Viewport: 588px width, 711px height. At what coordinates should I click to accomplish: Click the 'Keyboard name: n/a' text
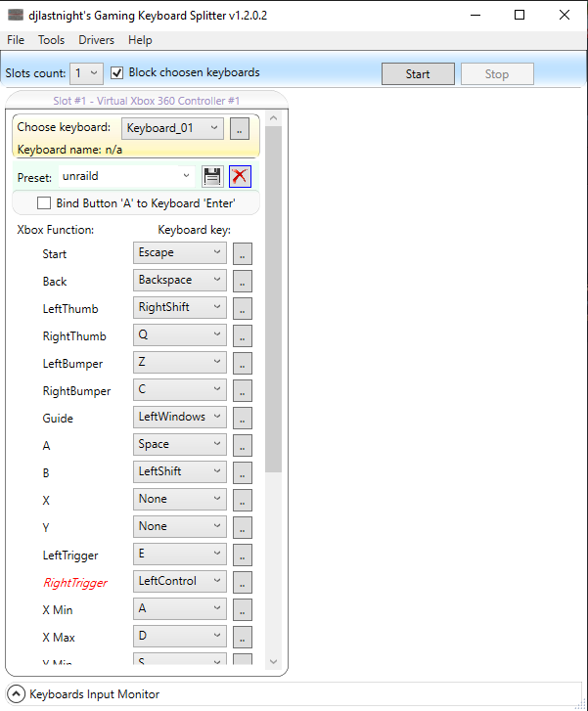[x=69, y=150]
